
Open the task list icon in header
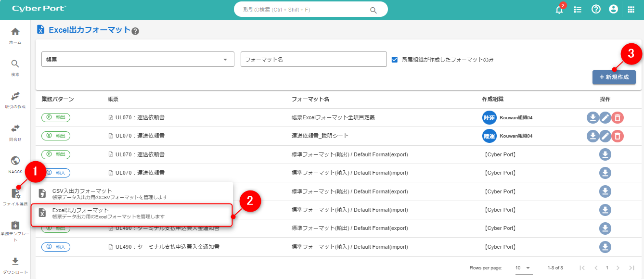pos(578,10)
